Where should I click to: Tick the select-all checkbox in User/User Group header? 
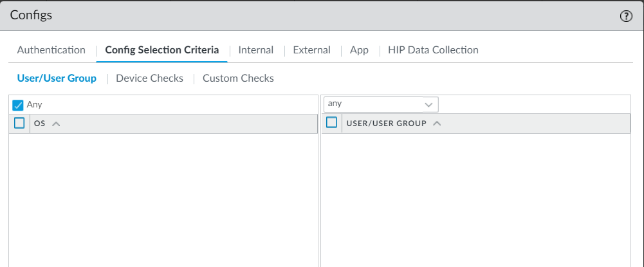(331, 123)
